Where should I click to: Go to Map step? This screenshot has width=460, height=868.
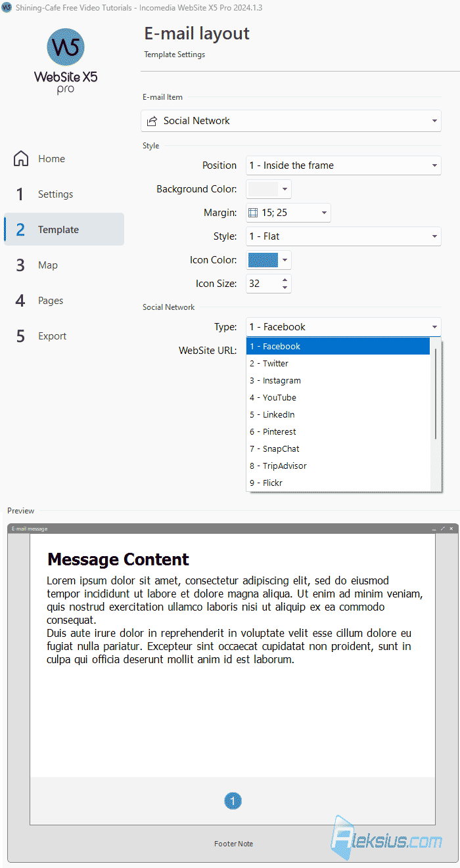64,265
